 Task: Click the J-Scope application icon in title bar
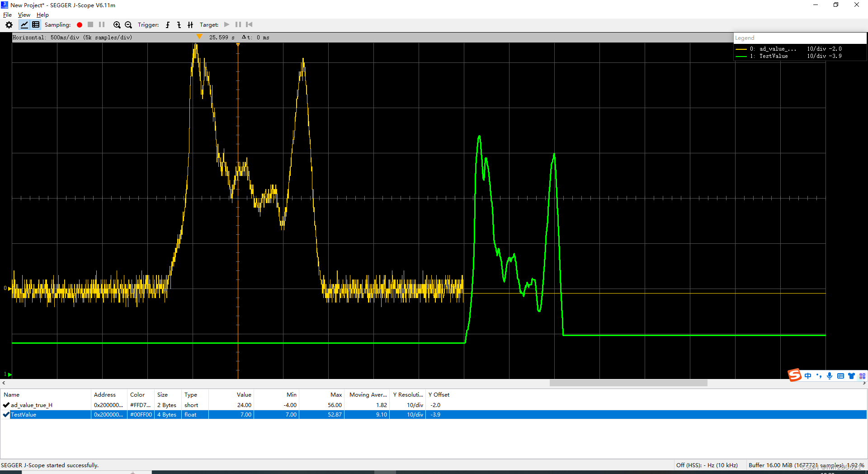coord(5,5)
